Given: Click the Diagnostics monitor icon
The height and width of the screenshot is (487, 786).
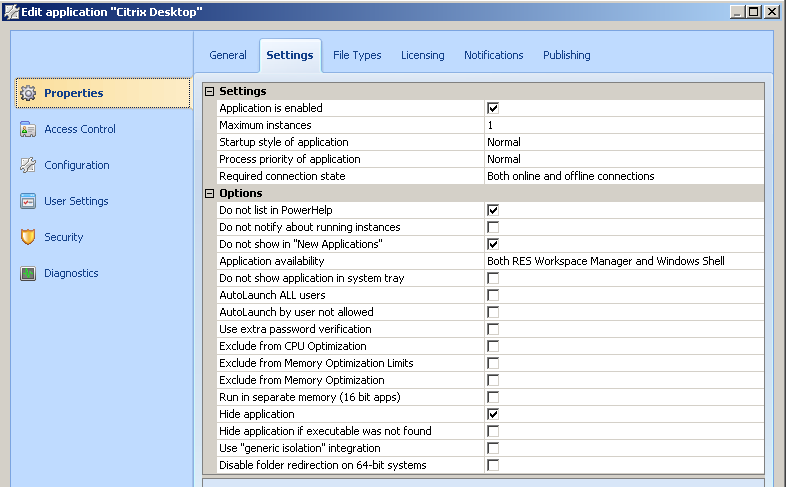Looking at the screenshot, I should click(28, 273).
